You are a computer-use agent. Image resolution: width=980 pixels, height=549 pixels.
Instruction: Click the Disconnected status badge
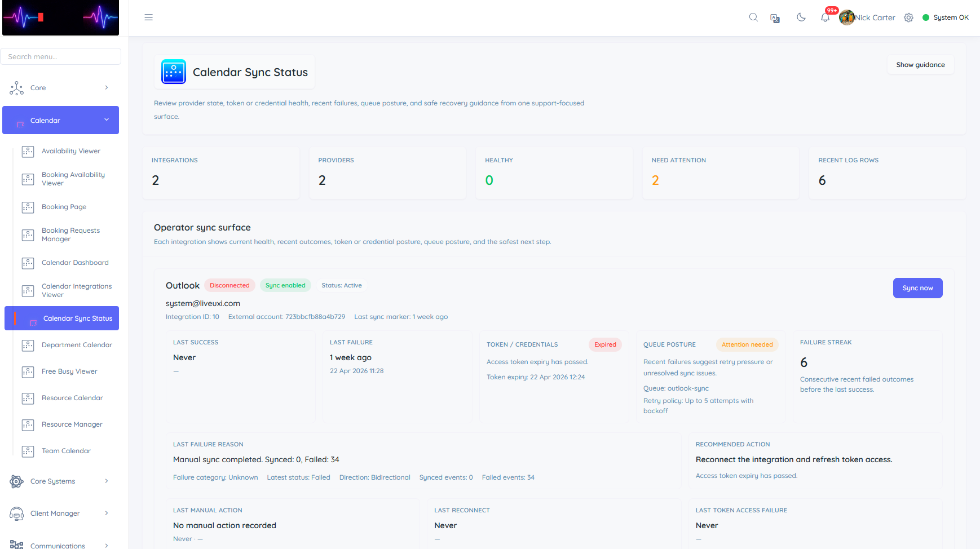tap(229, 285)
